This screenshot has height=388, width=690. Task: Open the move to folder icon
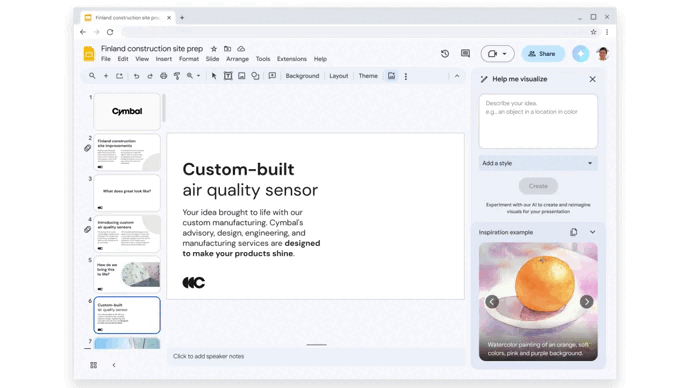click(227, 49)
